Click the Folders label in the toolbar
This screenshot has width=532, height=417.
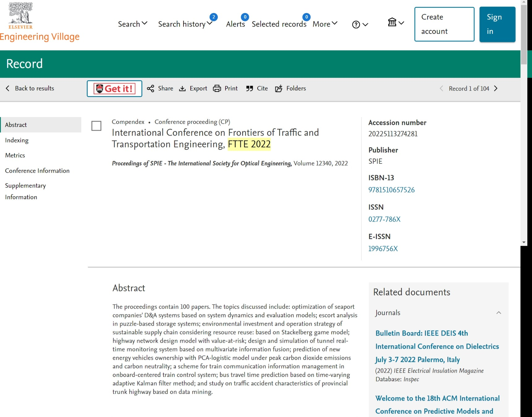(x=296, y=88)
